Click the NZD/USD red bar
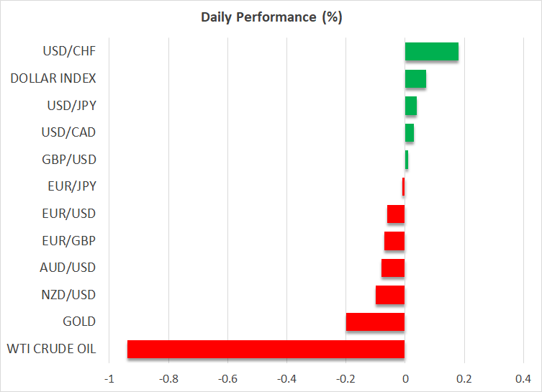The image size is (542, 392). pos(390,295)
